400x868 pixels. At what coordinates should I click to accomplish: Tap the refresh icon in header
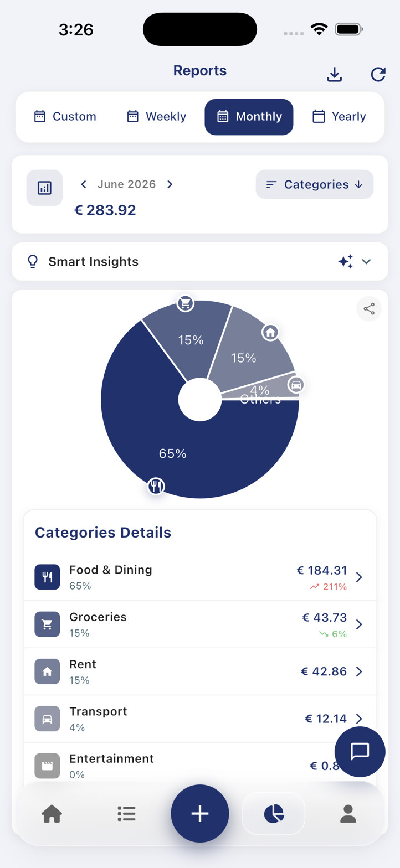coord(378,75)
